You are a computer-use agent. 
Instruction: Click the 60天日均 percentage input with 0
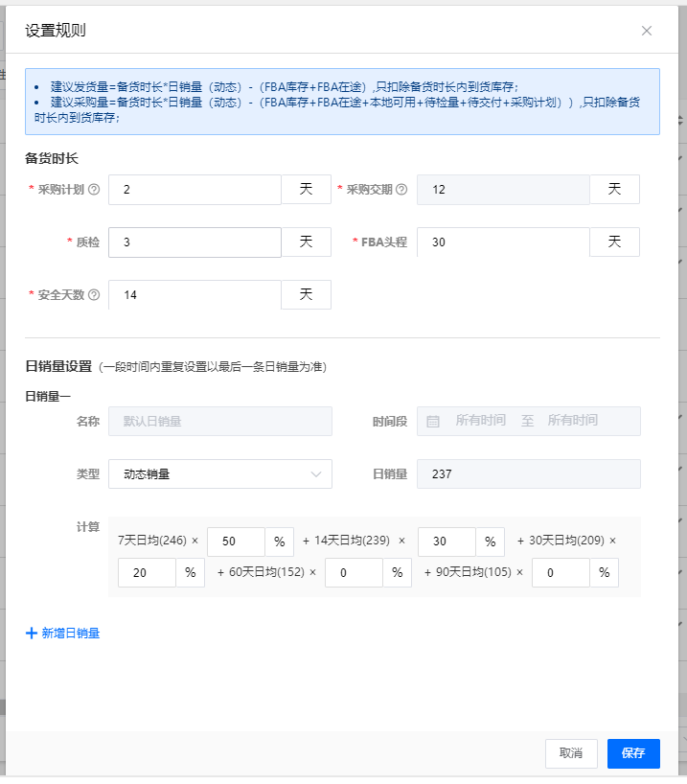tap(354, 573)
